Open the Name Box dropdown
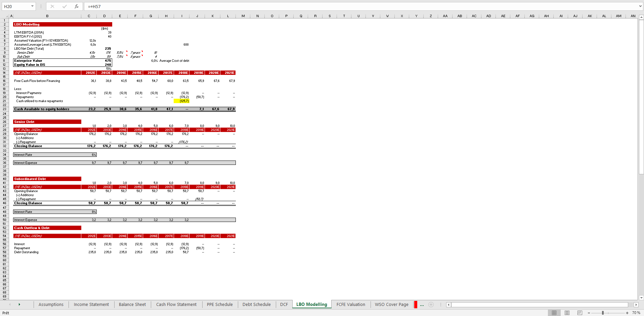 point(32,6)
